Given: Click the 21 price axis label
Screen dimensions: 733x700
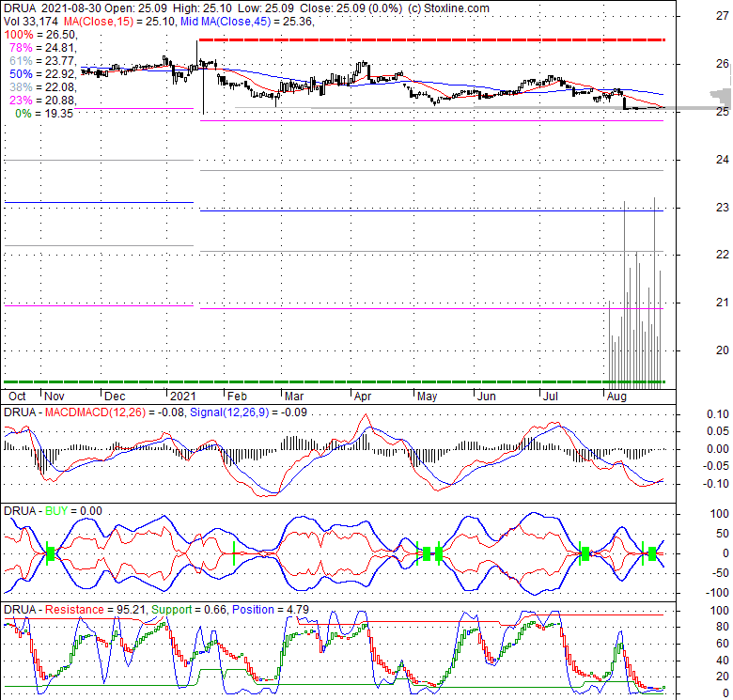Looking at the screenshot, I should tap(723, 303).
